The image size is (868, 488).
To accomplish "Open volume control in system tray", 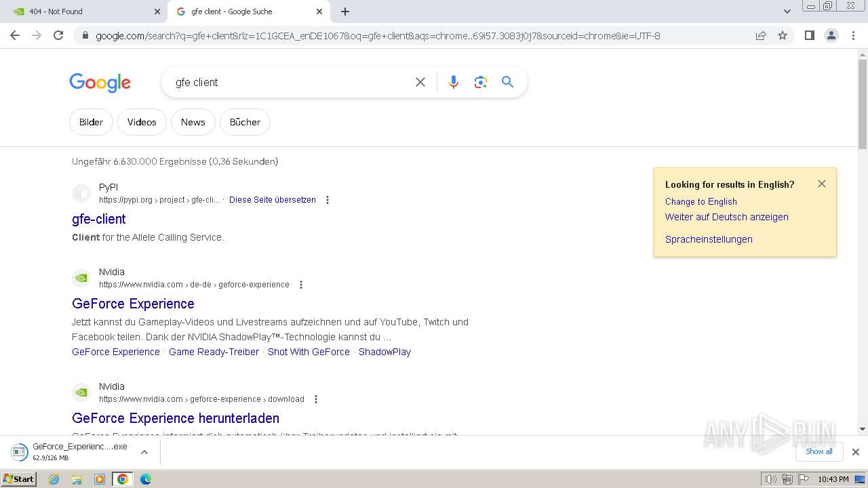I will [771, 479].
